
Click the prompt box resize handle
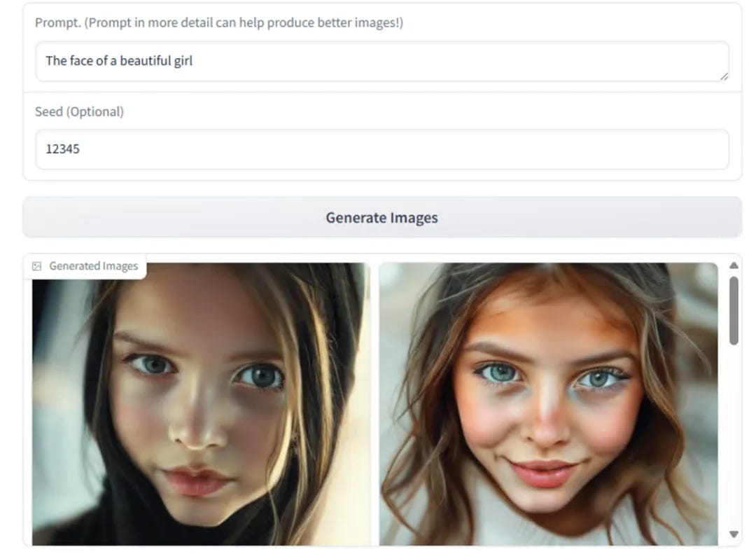[724, 76]
